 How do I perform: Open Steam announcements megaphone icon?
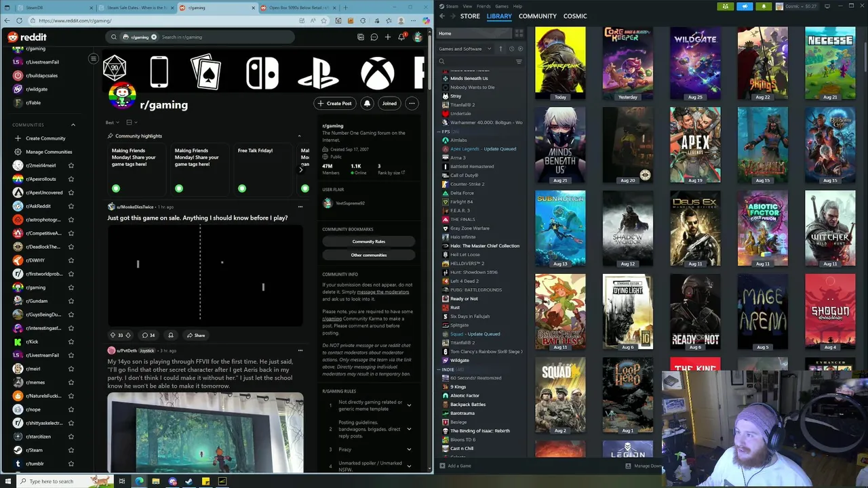coord(745,6)
